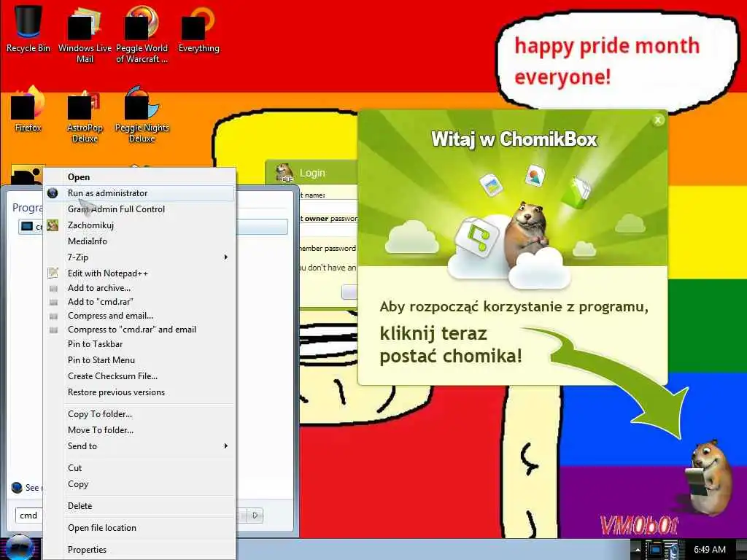Click the arrow button beside the Start search box
Viewport: 747px width, 560px height.
(255, 516)
